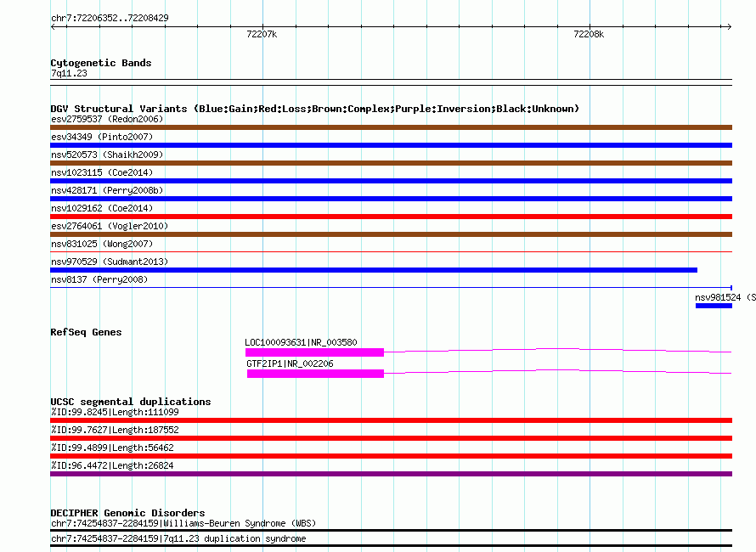Select purple bar for %ID:96.4472 Length:26824
Image resolution: width=756 pixels, height=552 pixels.
tap(391, 474)
